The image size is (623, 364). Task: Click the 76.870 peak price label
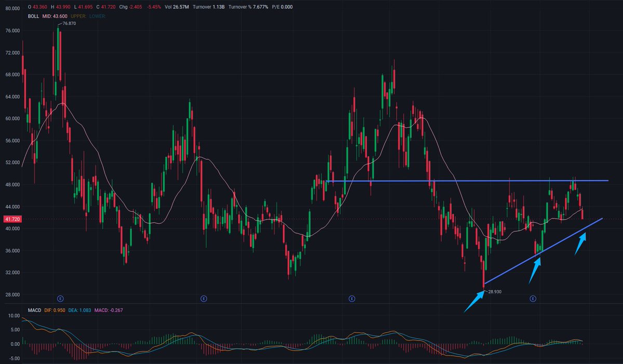(70, 24)
